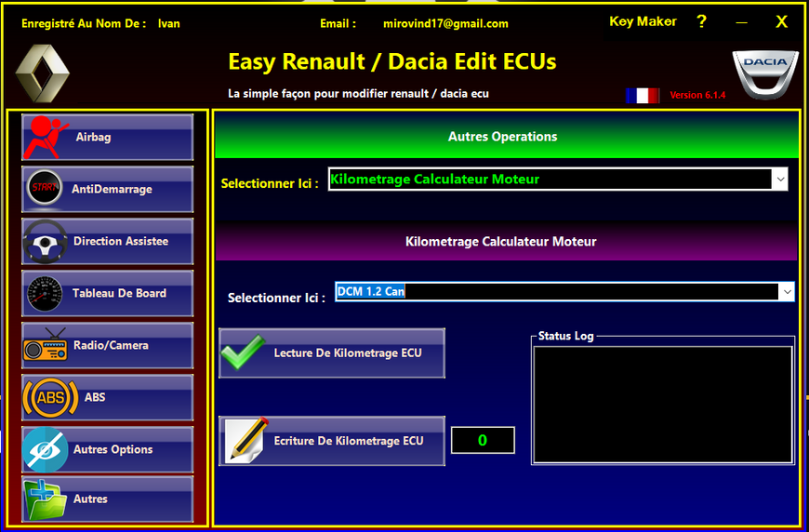Go to the AntiDemarrage section

(107, 190)
